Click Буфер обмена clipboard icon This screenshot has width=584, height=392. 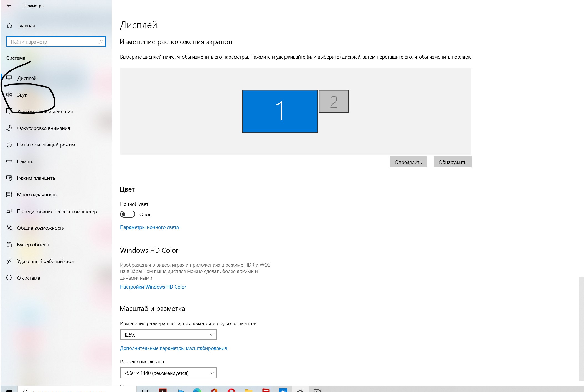9,244
